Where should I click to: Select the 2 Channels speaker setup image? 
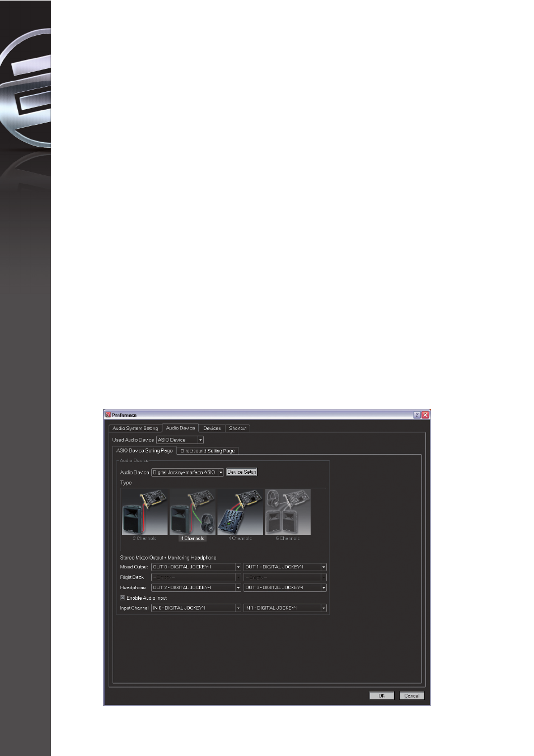coord(145,512)
